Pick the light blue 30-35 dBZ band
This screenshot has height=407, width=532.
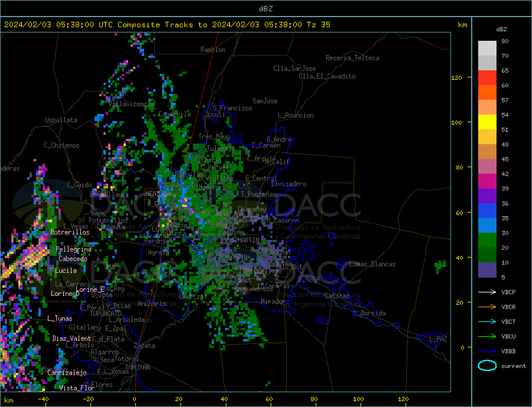pos(487,226)
